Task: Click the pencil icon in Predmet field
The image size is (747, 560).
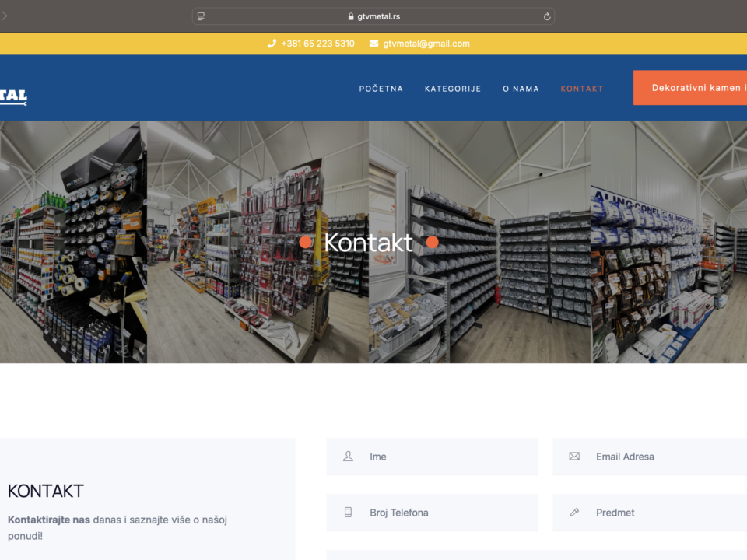Action: click(574, 513)
